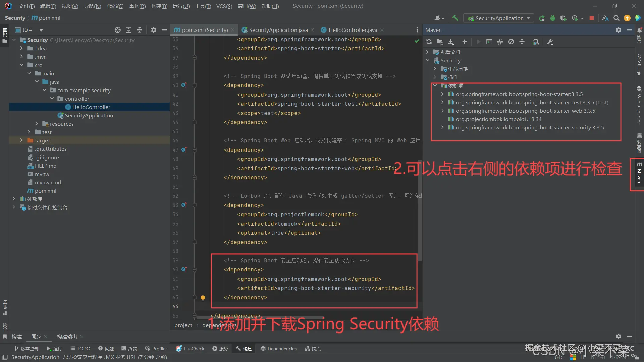Viewport: 644px width, 362px height.
Task: Open Maven settings wrench icon
Action: coord(550,42)
